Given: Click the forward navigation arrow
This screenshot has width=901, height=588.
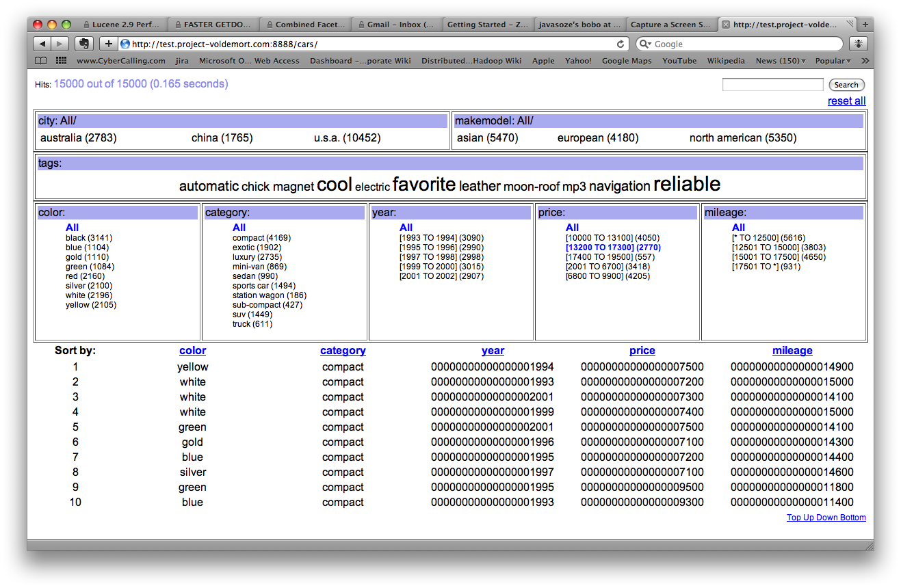Looking at the screenshot, I should (60, 44).
